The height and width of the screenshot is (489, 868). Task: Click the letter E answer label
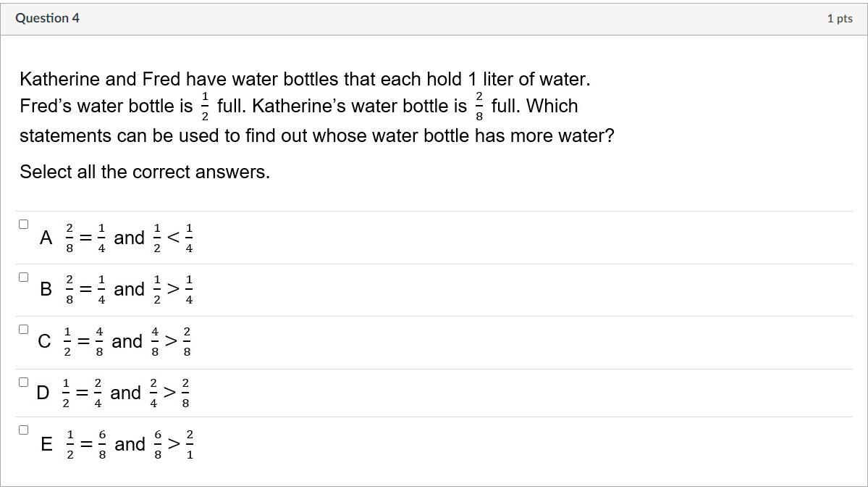pos(46,444)
